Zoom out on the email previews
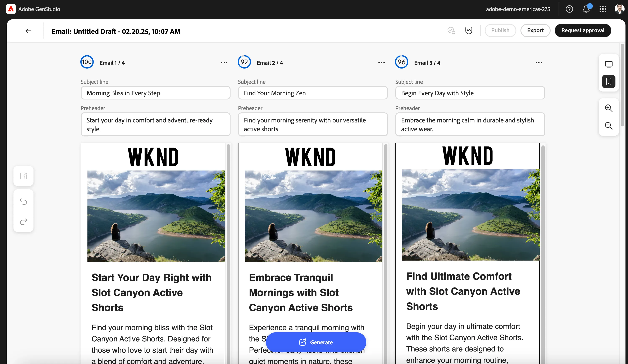This screenshot has width=628, height=364. [x=609, y=126]
